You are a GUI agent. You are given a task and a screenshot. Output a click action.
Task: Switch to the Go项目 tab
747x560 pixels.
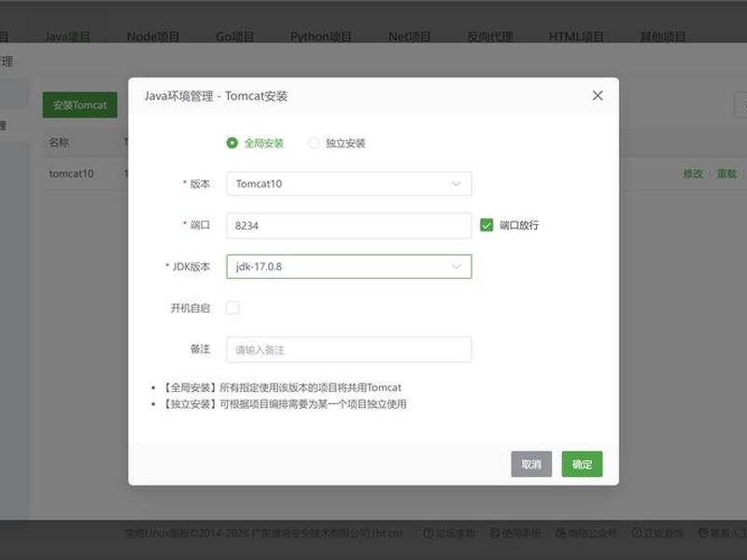coord(235,36)
